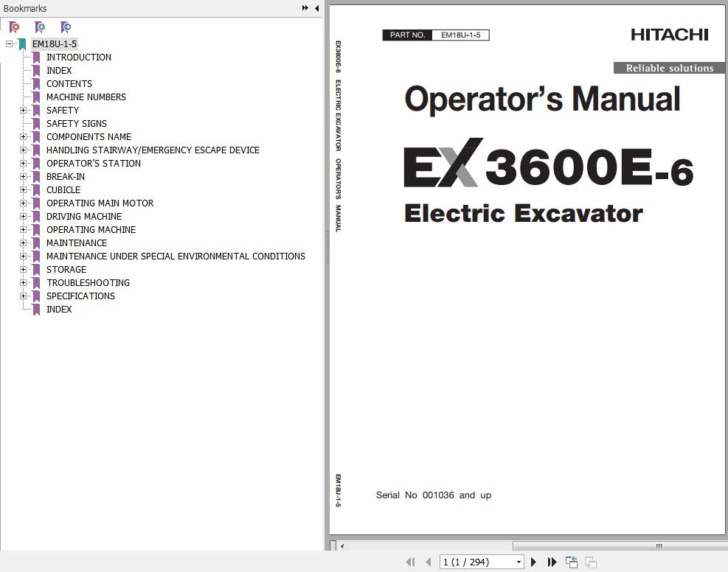Open the first INDEX bookmark below INTRODUCTION
Screen dimensions: 728x572
tap(59, 71)
